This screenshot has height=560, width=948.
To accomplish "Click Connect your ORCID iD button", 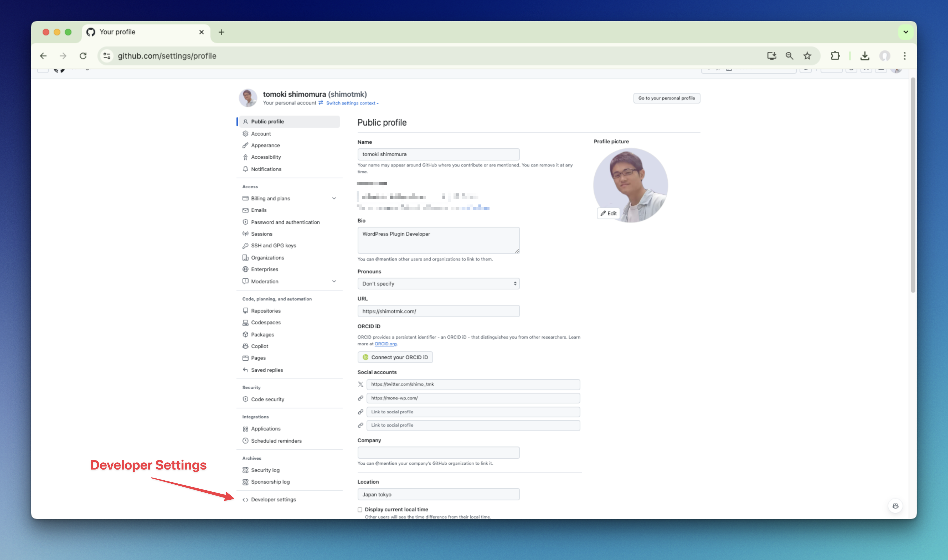I will tap(395, 357).
